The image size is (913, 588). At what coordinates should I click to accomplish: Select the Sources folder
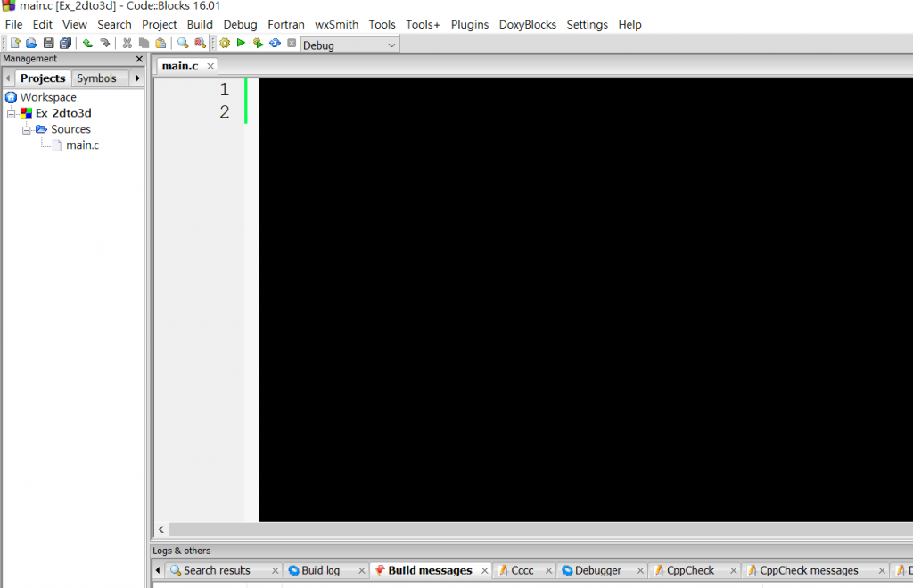coord(70,129)
